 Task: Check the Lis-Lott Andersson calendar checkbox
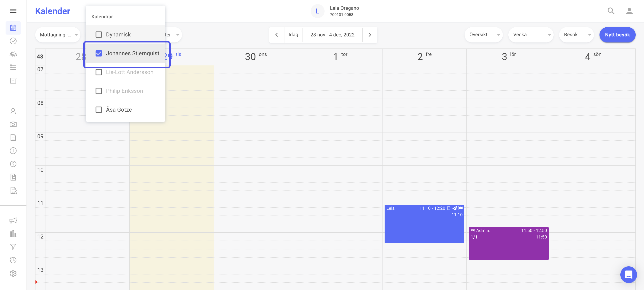pos(99,72)
